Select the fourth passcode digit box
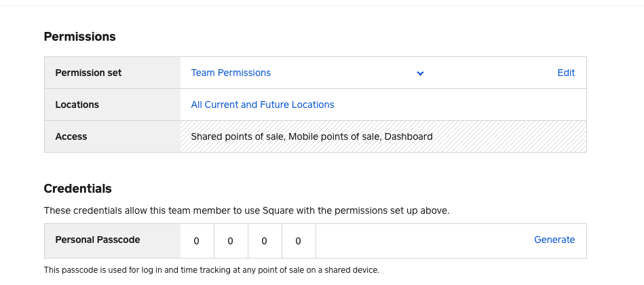644x285 pixels. [x=299, y=240]
